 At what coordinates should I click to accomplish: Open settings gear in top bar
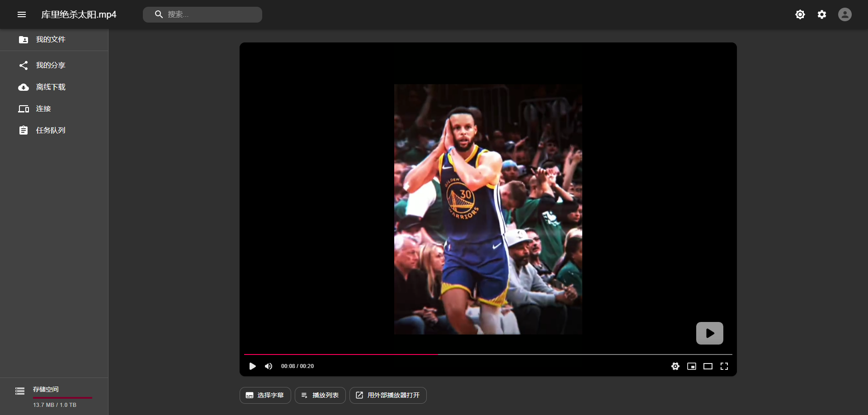pos(822,14)
